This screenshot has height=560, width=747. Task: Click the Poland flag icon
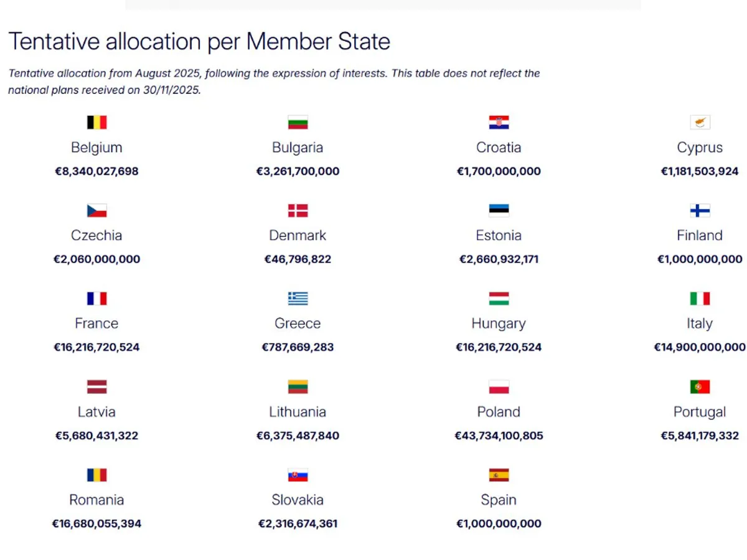pyautogui.click(x=499, y=387)
